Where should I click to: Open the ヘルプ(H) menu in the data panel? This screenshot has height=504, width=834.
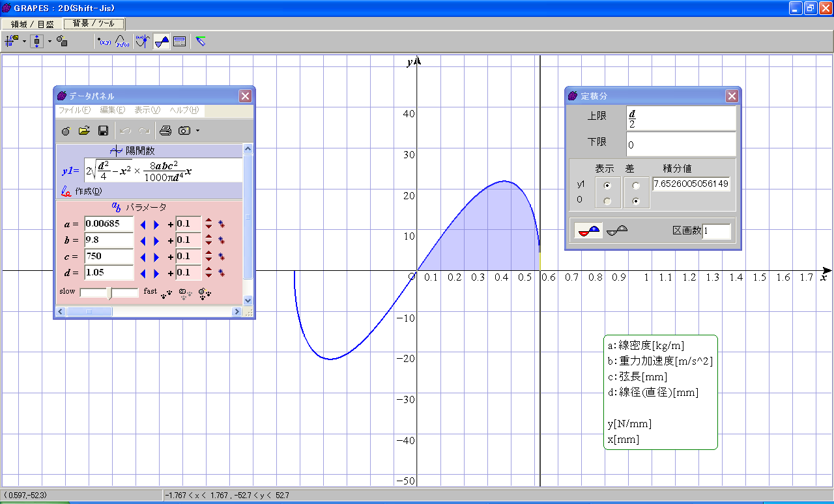pyautogui.click(x=184, y=110)
